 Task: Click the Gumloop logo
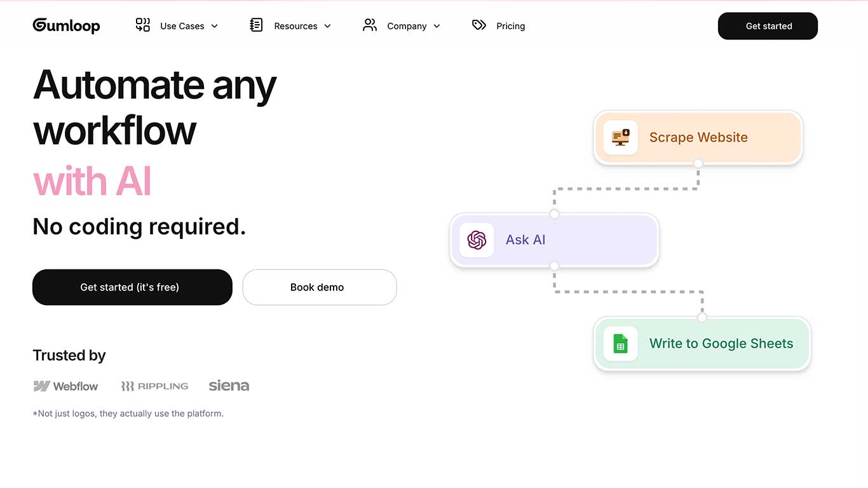tap(66, 25)
